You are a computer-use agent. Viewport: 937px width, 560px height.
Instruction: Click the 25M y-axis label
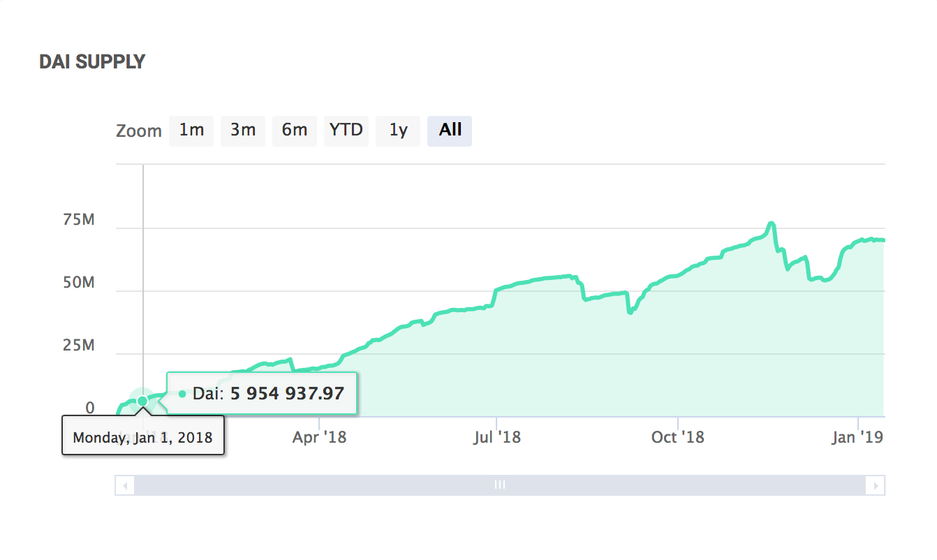coord(78,346)
